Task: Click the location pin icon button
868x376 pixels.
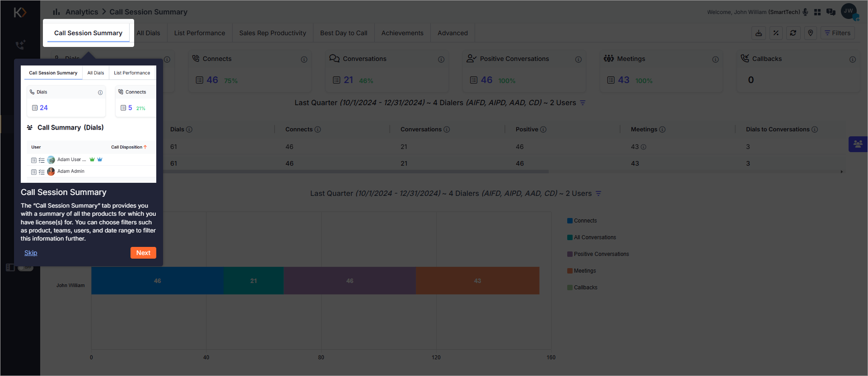Action: coord(811,33)
